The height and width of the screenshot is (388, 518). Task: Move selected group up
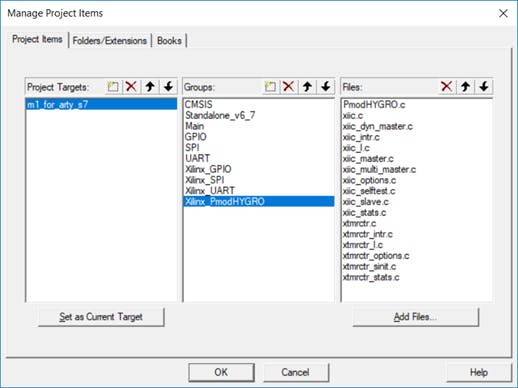(307, 87)
